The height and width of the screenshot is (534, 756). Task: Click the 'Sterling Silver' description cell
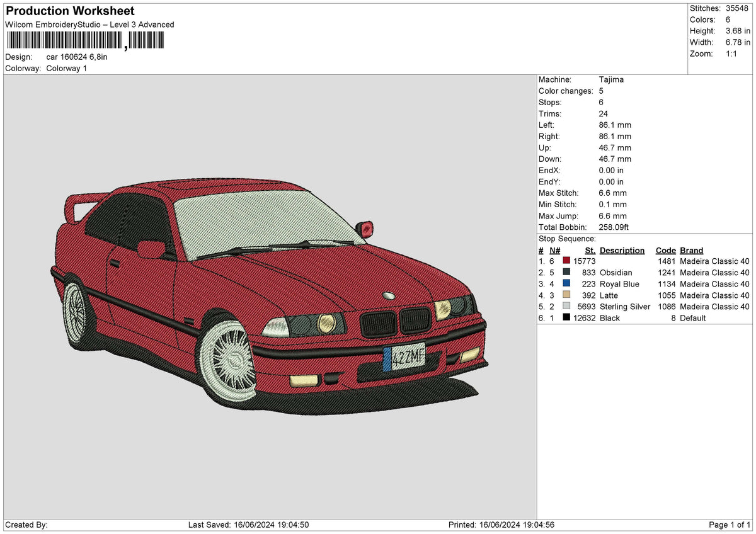(x=625, y=307)
